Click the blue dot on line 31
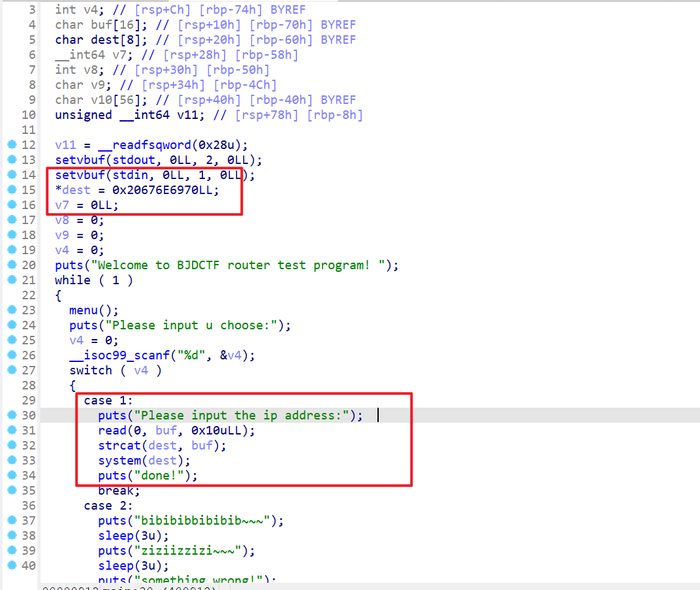Screen dimensions: 700x590 (x=11, y=431)
